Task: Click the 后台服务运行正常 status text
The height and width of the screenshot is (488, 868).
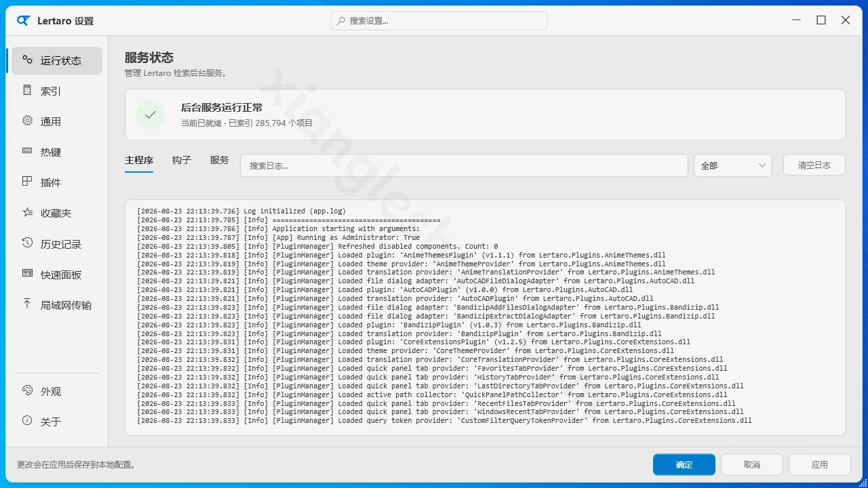Action: (222, 107)
